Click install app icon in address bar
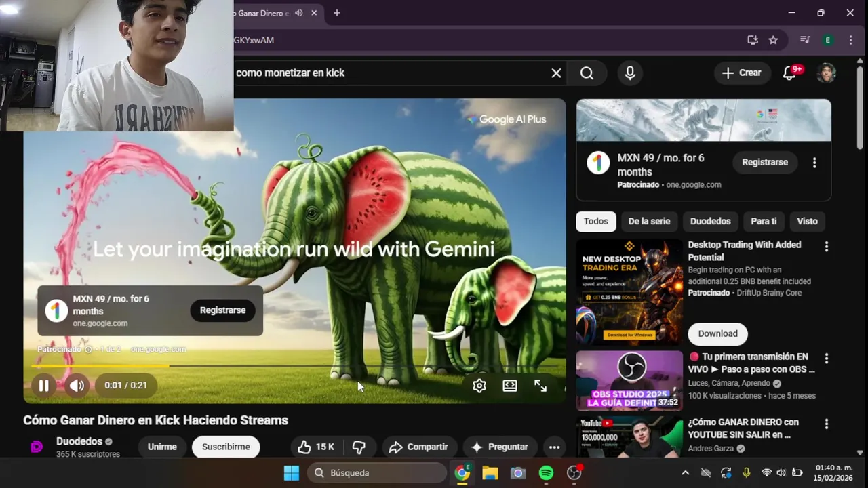Screen dimensions: 868x488 tap(753, 40)
